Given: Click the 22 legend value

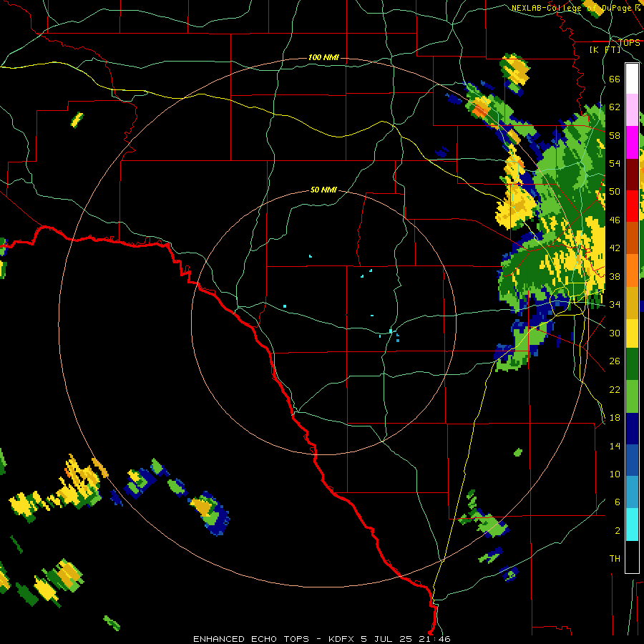Looking at the screenshot, I should 615,389.
